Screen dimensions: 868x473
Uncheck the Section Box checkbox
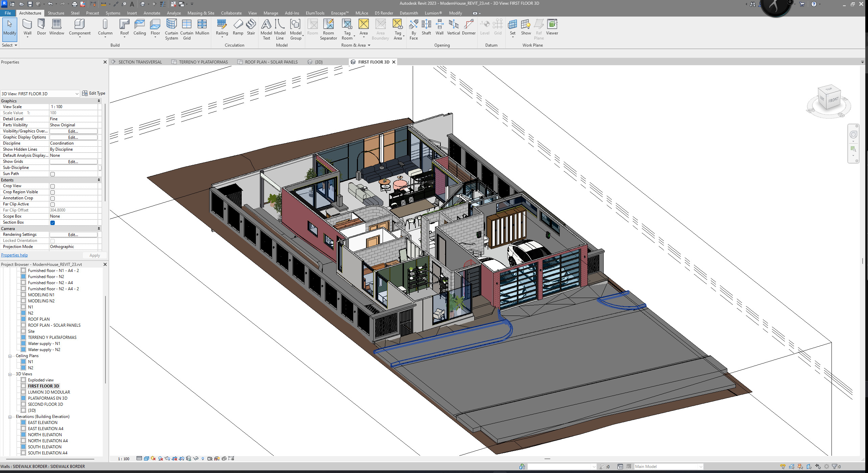pyautogui.click(x=52, y=223)
